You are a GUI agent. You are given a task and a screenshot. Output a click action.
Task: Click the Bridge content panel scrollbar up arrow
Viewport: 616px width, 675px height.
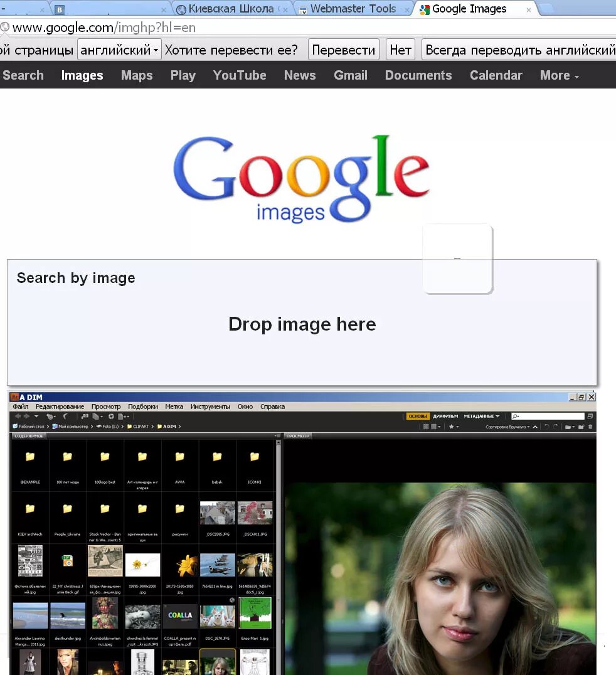point(278,442)
